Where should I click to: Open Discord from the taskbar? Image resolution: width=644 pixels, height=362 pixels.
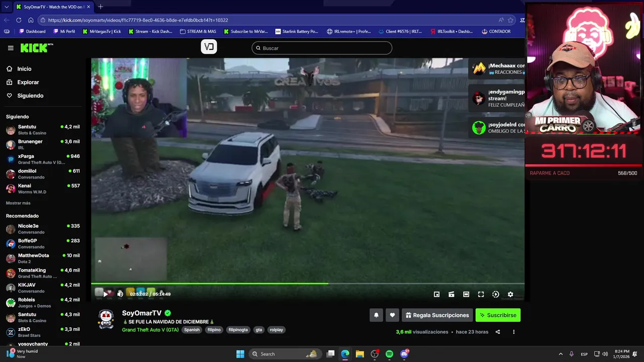pos(405,354)
